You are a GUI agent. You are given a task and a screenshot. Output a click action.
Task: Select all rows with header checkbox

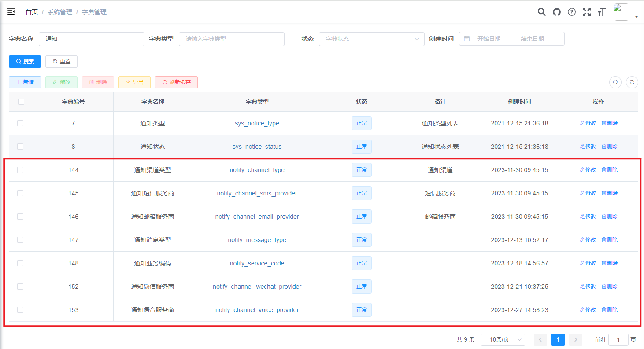[21, 102]
